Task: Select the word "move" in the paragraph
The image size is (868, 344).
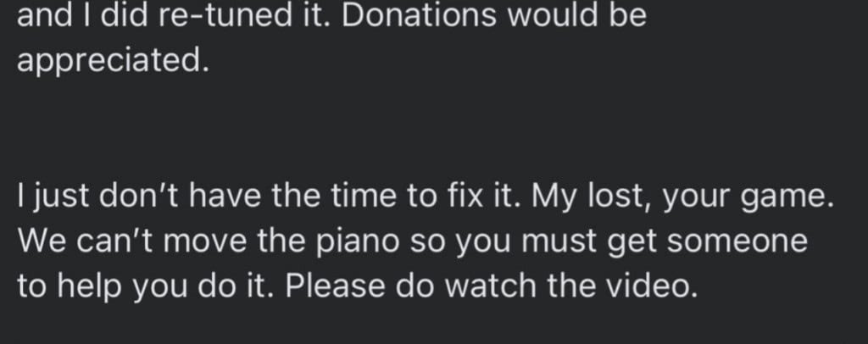Action: pyautogui.click(x=204, y=241)
